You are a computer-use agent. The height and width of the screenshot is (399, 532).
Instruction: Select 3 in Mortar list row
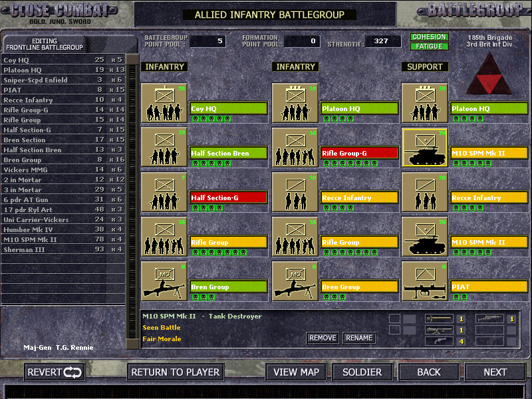[x=63, y=190]
